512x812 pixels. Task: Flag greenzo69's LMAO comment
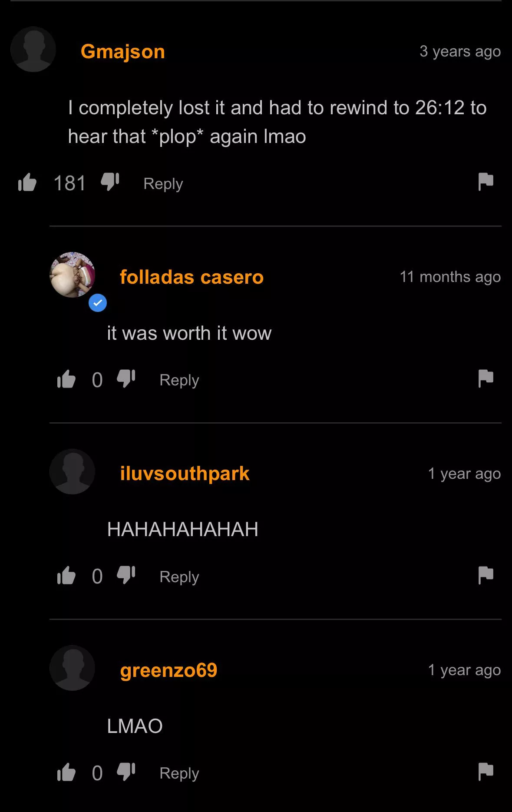486,772
